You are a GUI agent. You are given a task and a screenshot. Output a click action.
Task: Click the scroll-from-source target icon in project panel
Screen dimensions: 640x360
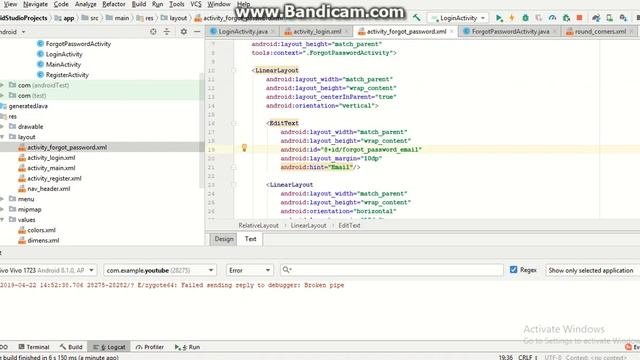[153, 31]
